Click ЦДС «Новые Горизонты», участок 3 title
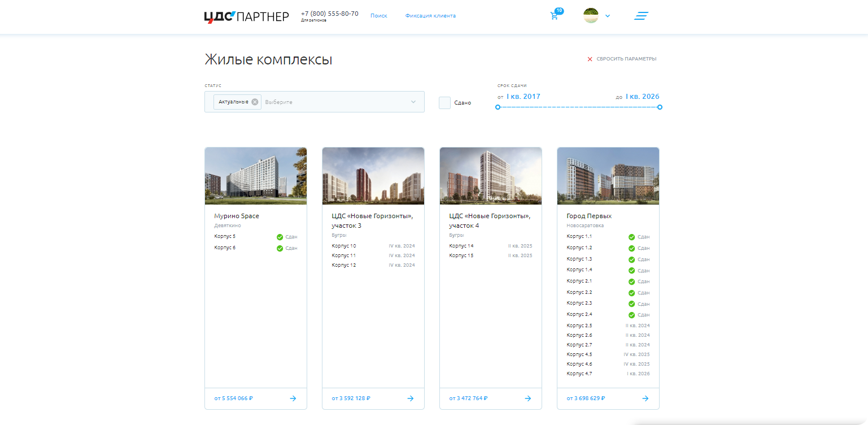The width and height of the screenshot is (868, 425). click(x=372, y=220)
